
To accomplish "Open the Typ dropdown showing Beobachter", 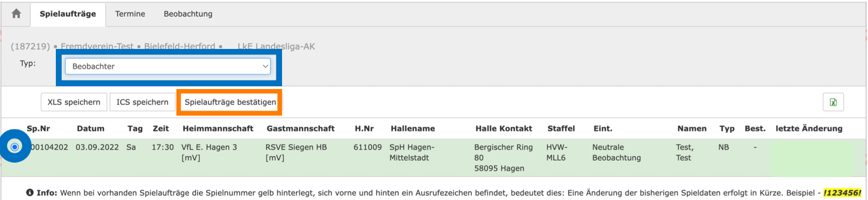I will coord(168,66).
